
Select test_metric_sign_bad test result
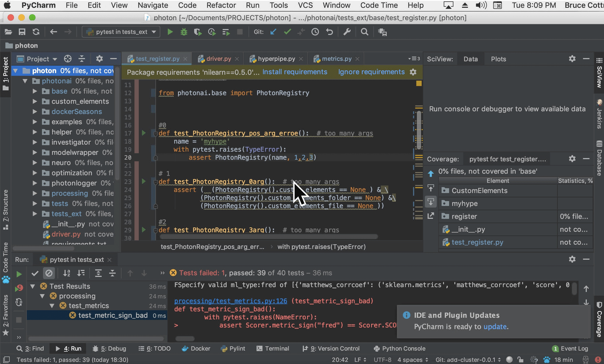pyautogui.click(x=97, y=315)
